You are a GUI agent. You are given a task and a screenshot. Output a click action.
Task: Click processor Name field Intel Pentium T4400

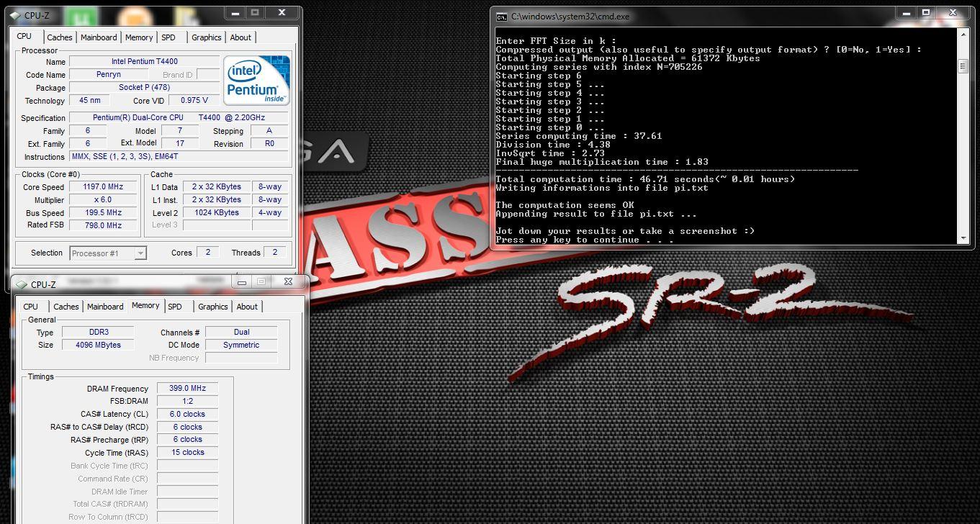coord(145,62)
